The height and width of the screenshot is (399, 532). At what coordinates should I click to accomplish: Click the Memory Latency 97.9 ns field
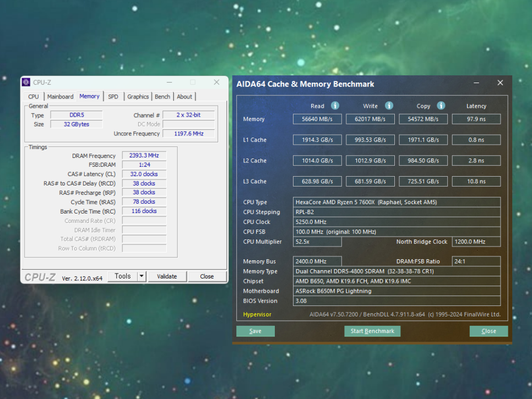coord(476,119)
